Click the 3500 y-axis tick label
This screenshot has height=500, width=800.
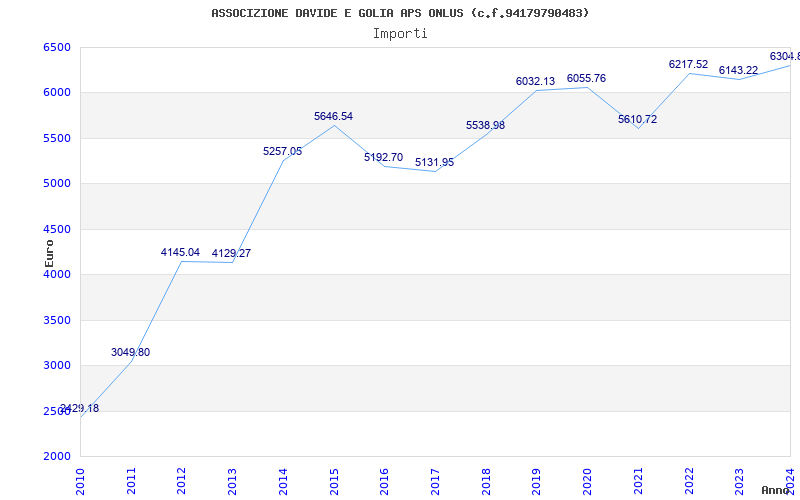(x=57, y=320)
